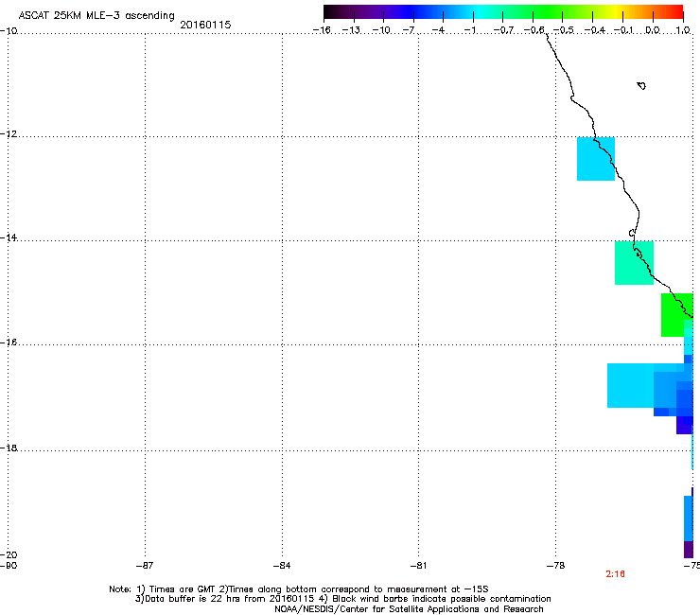This screenshot has width=700, height=615.
Task: Click the latitude axis label -20
Action: (x=9, y=554)
